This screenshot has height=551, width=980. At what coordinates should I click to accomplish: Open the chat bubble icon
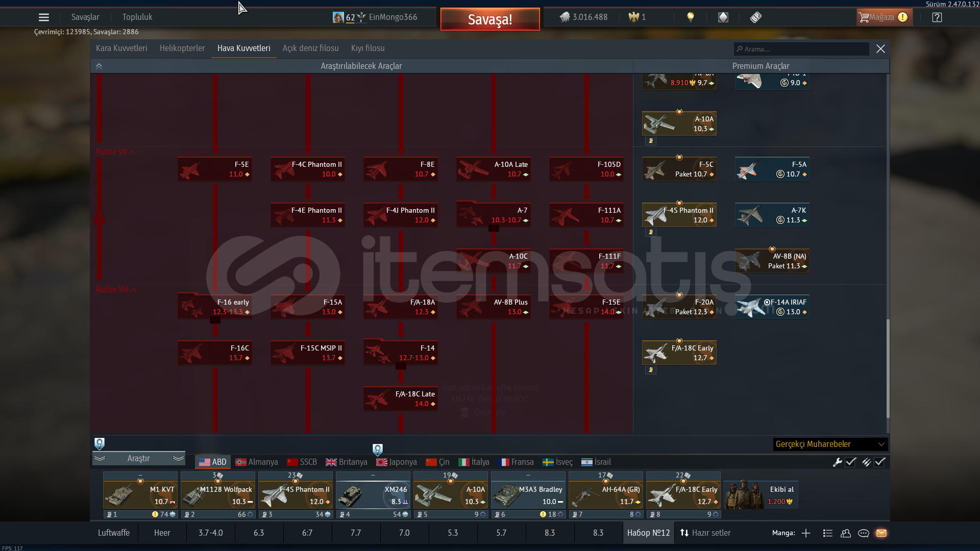[x=864, y=533]
